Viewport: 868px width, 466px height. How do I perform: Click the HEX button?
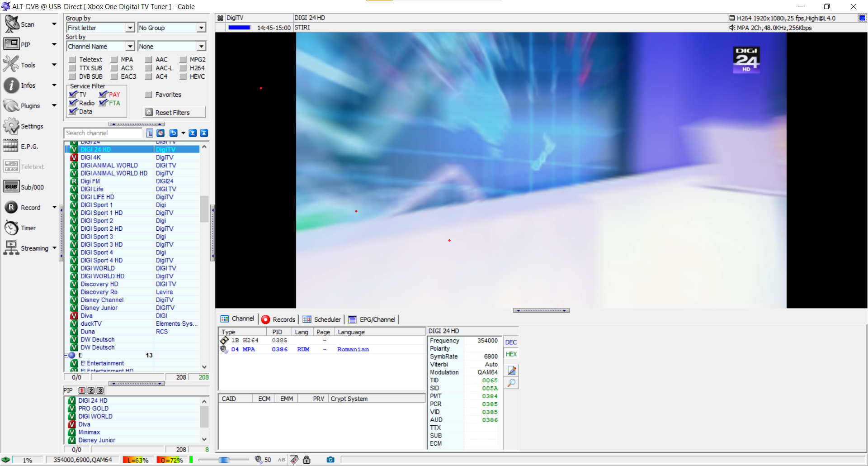click(511, 354)
